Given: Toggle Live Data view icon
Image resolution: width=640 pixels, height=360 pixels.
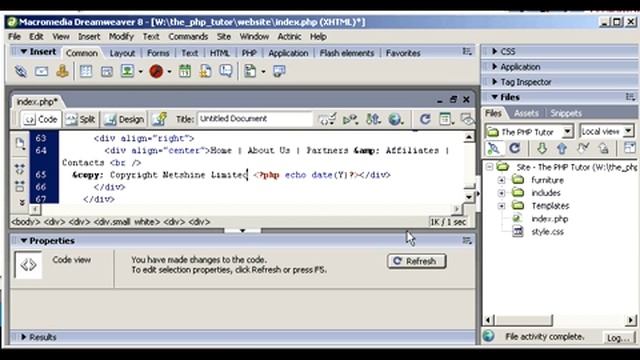Looking at the screenshot, I should tap(160, 119).
